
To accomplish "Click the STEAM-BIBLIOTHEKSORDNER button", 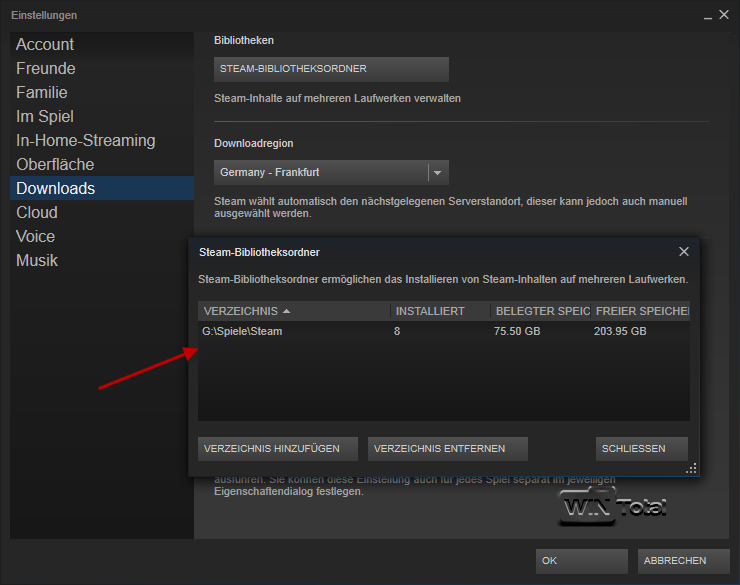I will (x=331, y=69).
